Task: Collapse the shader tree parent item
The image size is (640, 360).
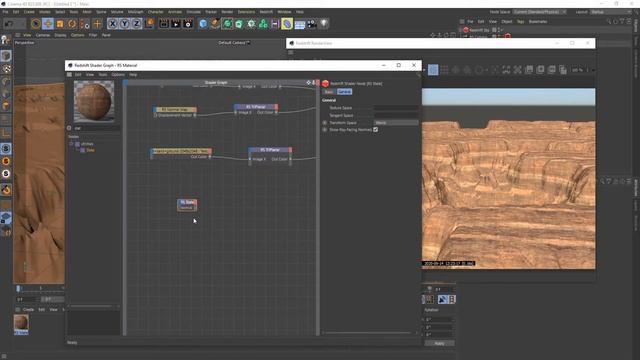Action: [x=71, y=144]
